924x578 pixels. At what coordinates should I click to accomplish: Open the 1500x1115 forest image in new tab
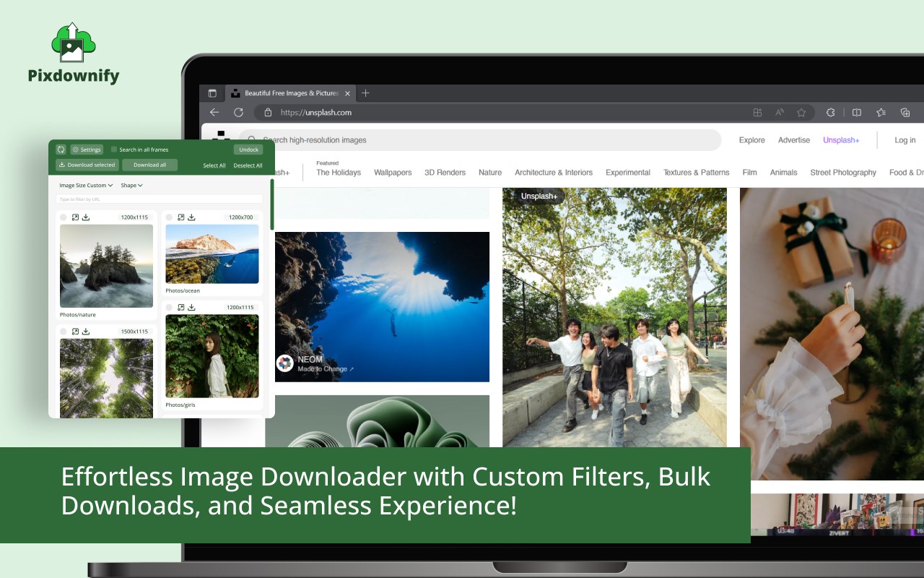click(x=75, y=331)
